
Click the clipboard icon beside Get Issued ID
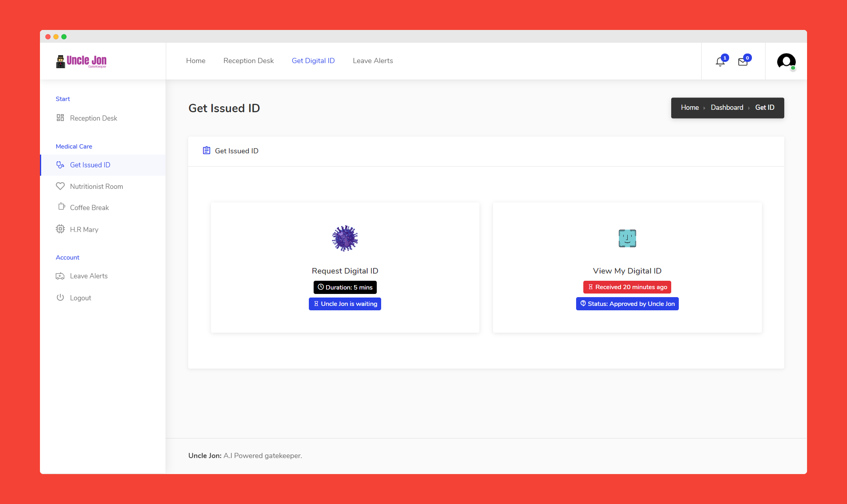click(207, 151)
